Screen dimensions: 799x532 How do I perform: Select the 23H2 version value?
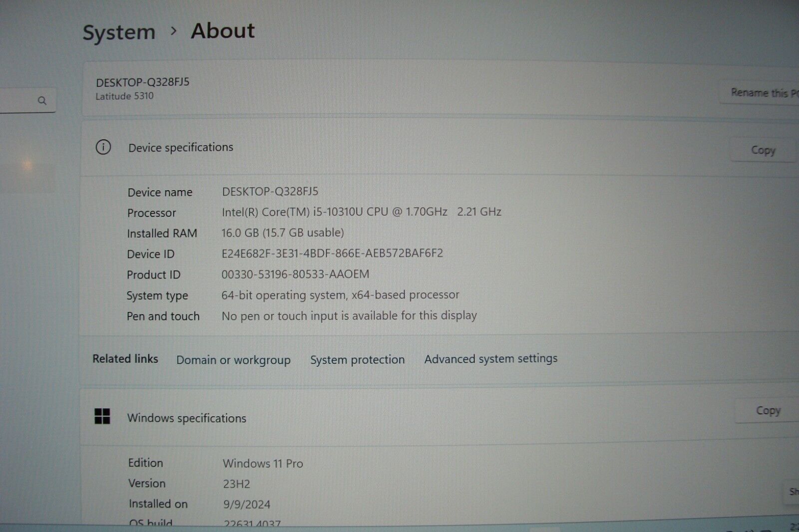[x=237, y=484]
